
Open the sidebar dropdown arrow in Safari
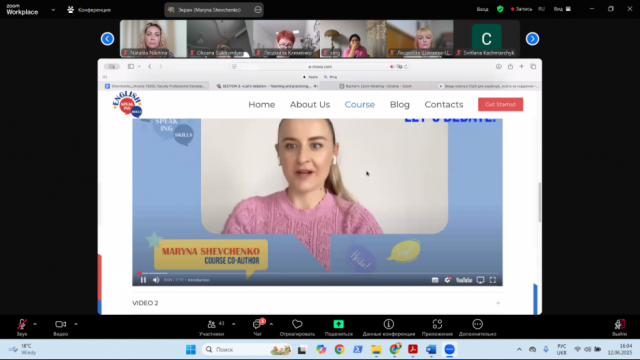[x=139, y=67]
